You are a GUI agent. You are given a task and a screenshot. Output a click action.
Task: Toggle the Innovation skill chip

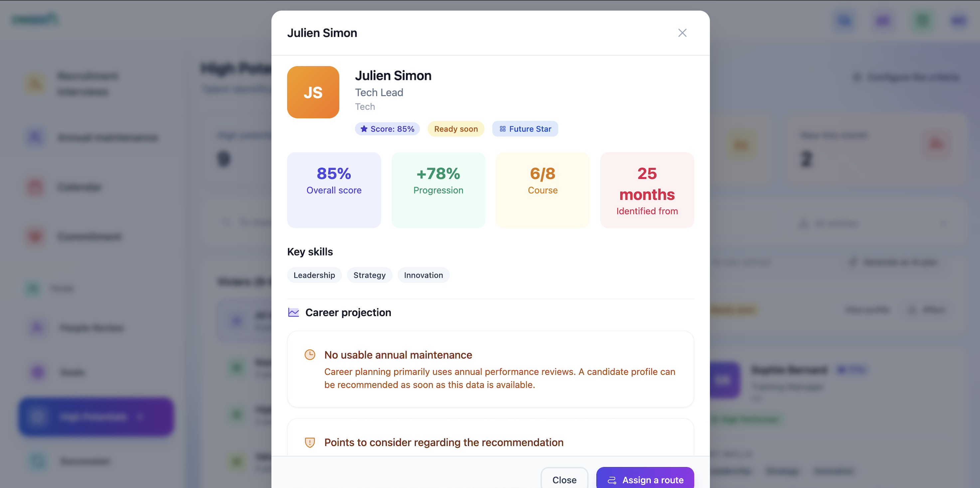423,275
